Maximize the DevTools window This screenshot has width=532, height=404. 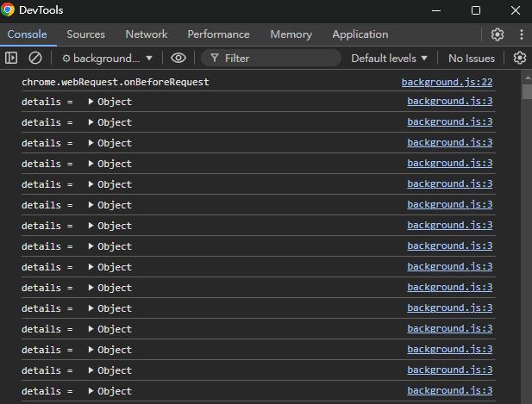point(476,10)
